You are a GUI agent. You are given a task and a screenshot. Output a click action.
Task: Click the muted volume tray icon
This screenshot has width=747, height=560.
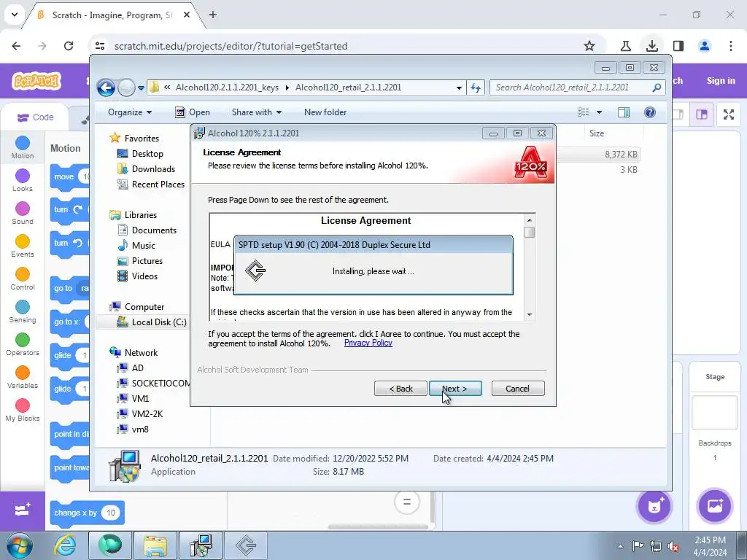coord(674,546)
